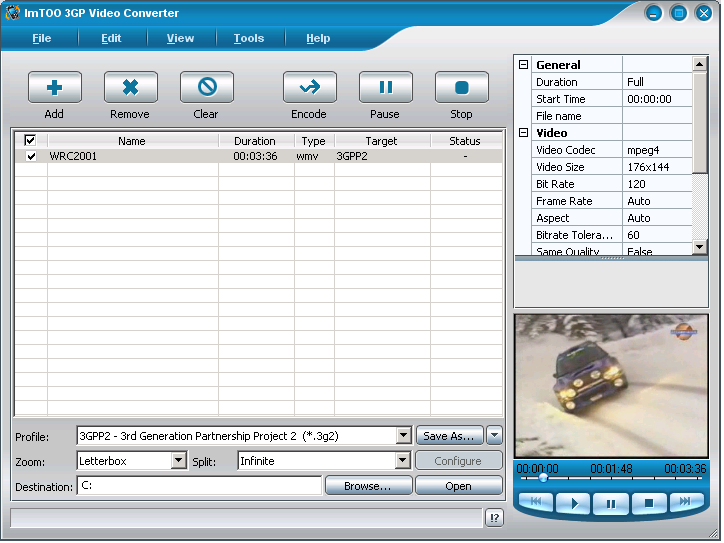Collapse the Video properties section
Viewport: 724px width, 543px height.
click(523, 133)
